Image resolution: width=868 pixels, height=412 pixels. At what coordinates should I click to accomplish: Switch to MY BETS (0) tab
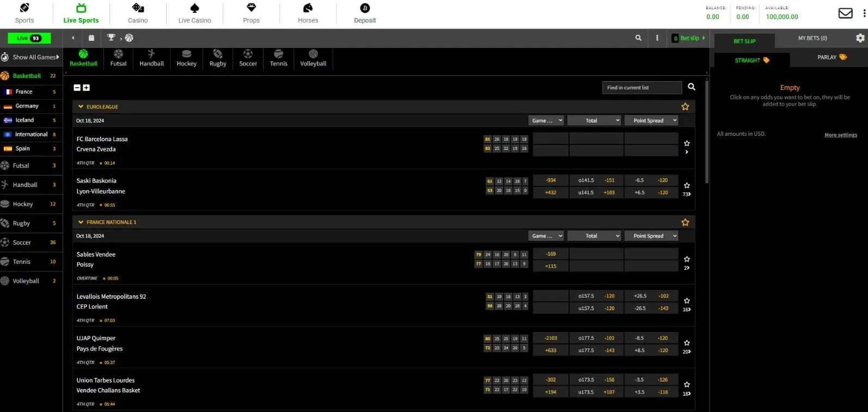(x=812, y=38)
